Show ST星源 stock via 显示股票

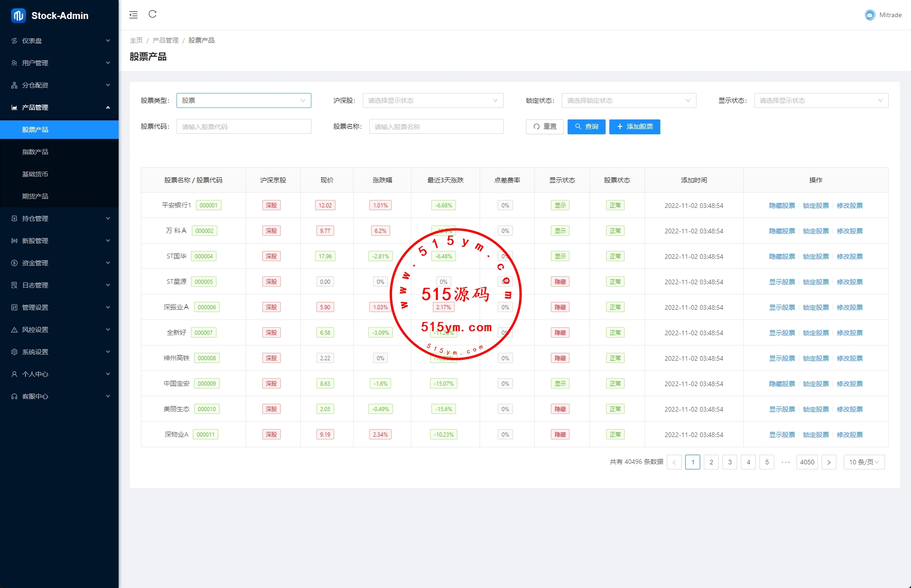(x=782, y=282)
